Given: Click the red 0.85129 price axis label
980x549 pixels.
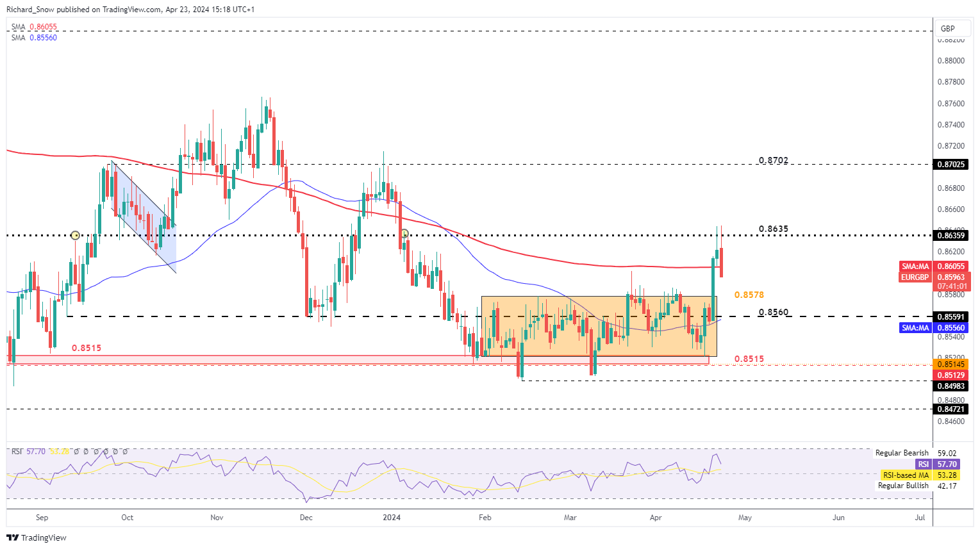Looking at the screenshot, I should point(951,375).
